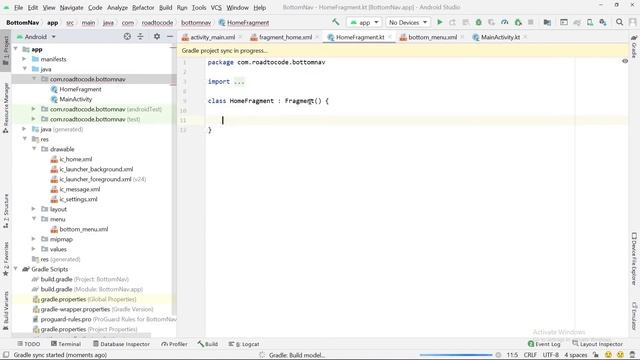Open the Gradle tool window on the right edge
Viewport: 640px width, 360px height.
[x=634, y=46]
